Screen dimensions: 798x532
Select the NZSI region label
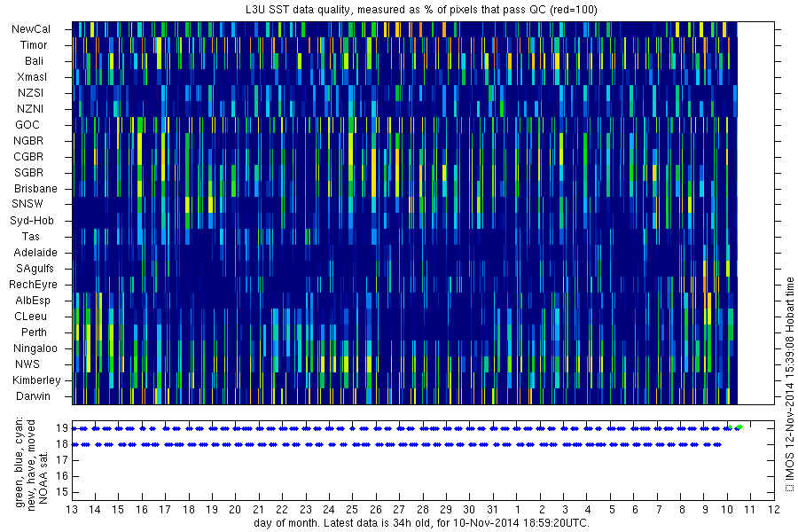(30, 93)
